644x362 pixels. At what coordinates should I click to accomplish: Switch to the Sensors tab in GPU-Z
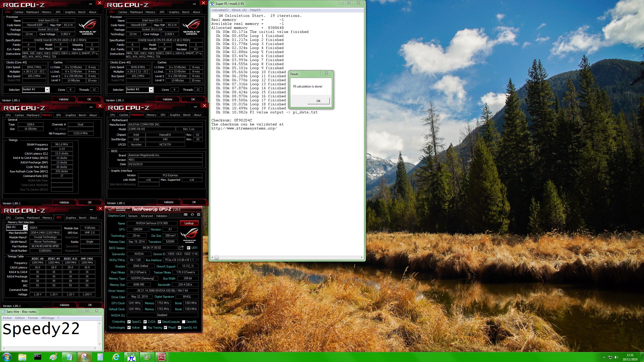(133, 216)
